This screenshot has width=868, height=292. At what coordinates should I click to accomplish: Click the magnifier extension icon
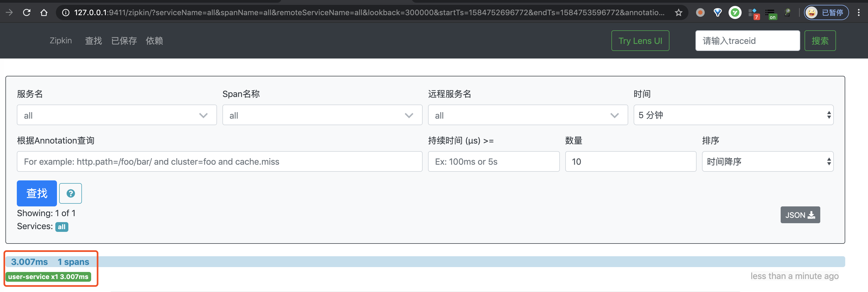click(x=787, y=13)
